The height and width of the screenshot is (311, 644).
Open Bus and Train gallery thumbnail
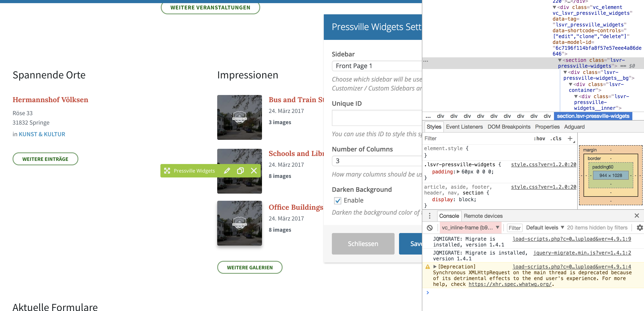[240, 117]
